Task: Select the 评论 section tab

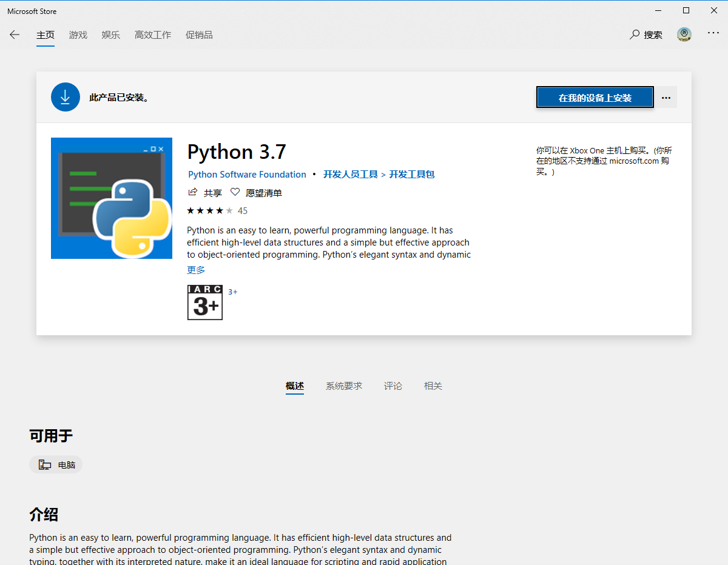Action: coord(393,386)
